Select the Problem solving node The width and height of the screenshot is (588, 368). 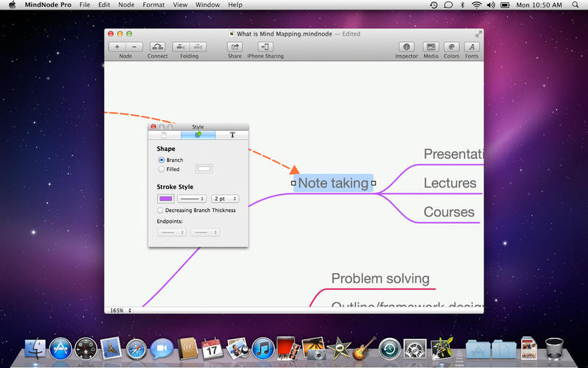coord(380,278)
